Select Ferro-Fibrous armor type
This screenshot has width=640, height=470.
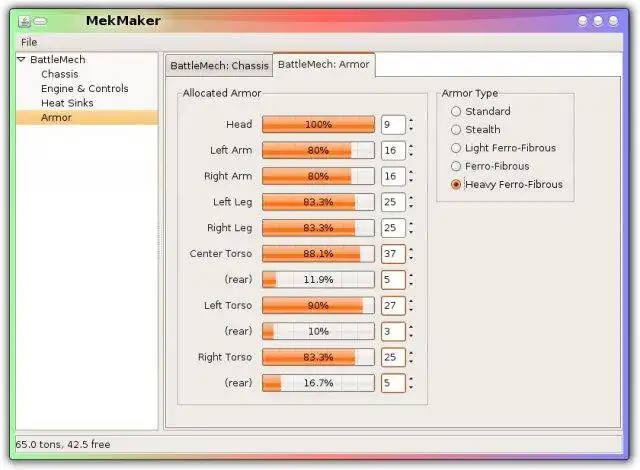point(490,166)
